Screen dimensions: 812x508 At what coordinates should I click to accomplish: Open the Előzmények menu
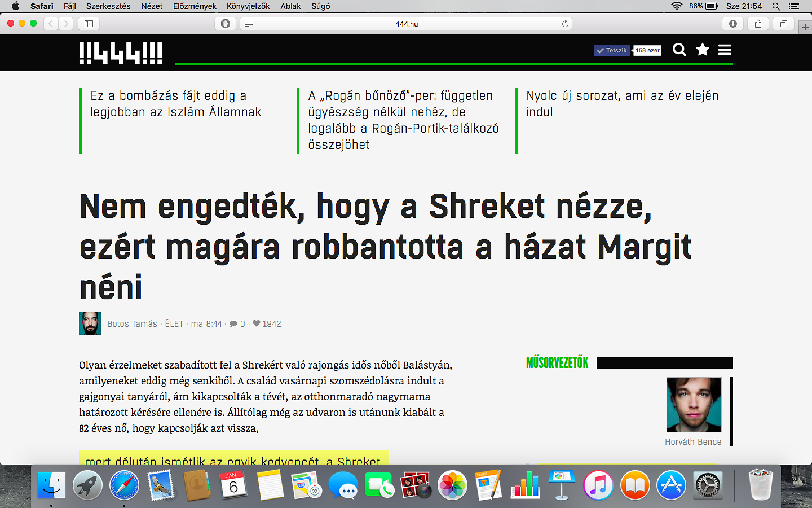pyautogui.click(x=195, y=6)
